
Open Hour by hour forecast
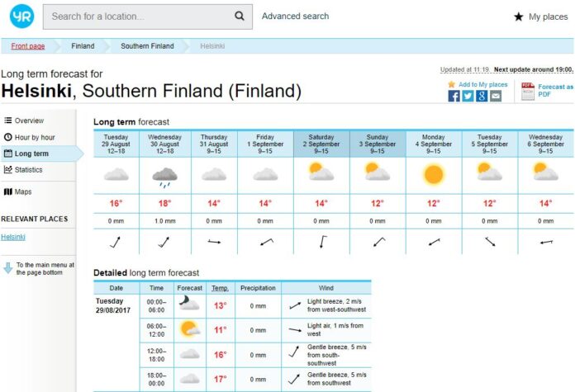point(34,137)
